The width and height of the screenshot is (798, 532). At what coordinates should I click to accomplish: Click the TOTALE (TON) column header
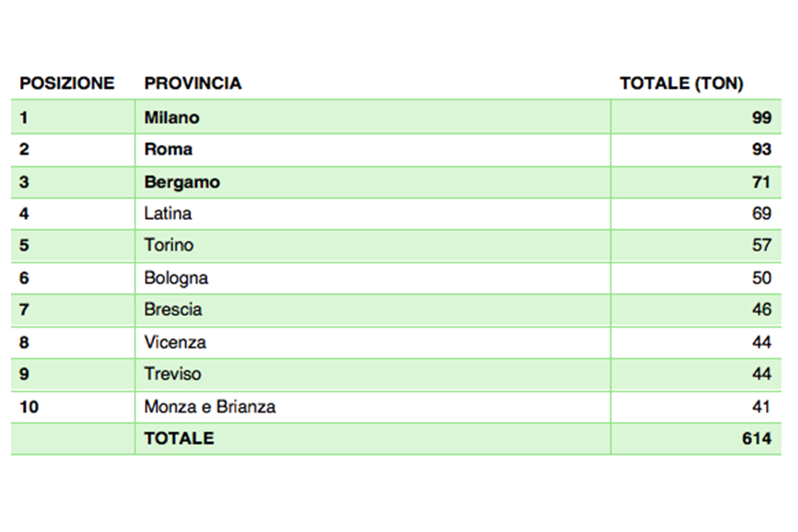coord(681,84)
